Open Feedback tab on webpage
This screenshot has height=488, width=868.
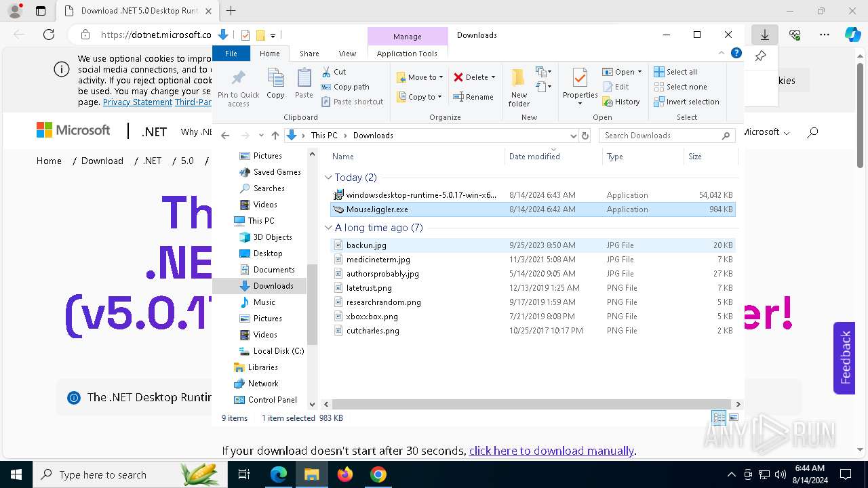[844, 358]
